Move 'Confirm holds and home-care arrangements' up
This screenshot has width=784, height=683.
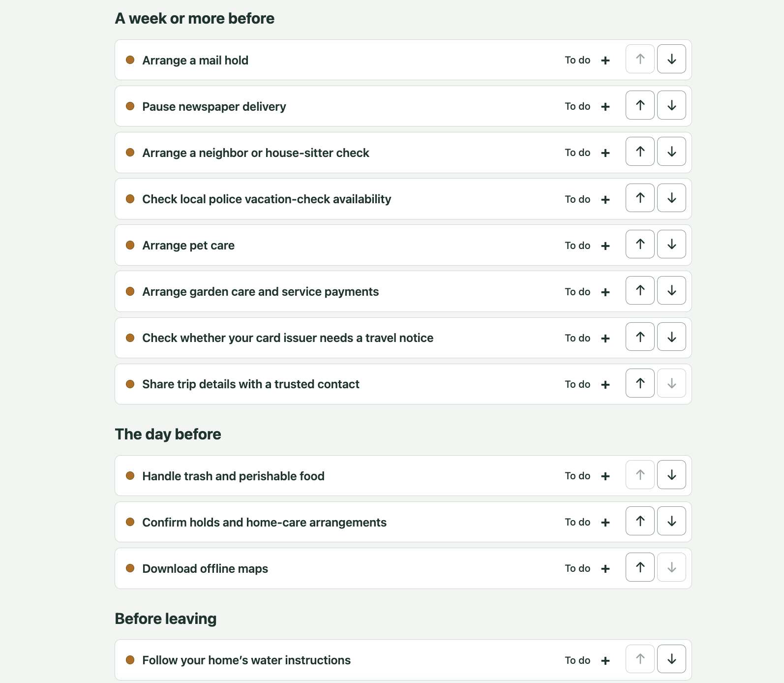click(x=640, y=521)
